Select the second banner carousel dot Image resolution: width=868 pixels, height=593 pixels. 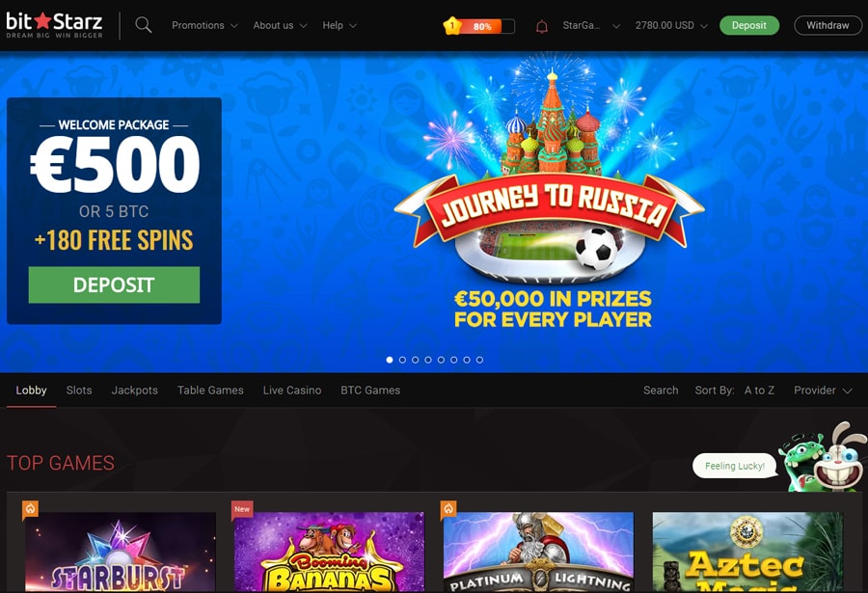[402, 360]
